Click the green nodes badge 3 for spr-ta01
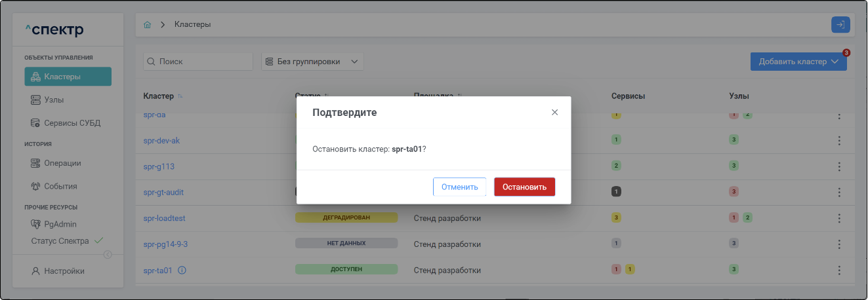This screenshot has width=868, height=300. [x=734, y=269]
